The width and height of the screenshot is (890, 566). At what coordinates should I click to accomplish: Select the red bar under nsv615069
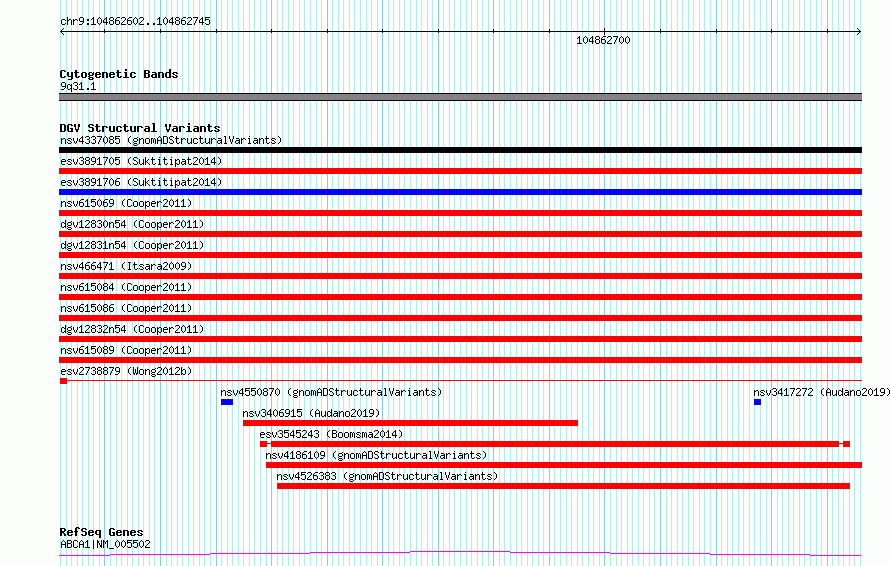tap(460, 213)
